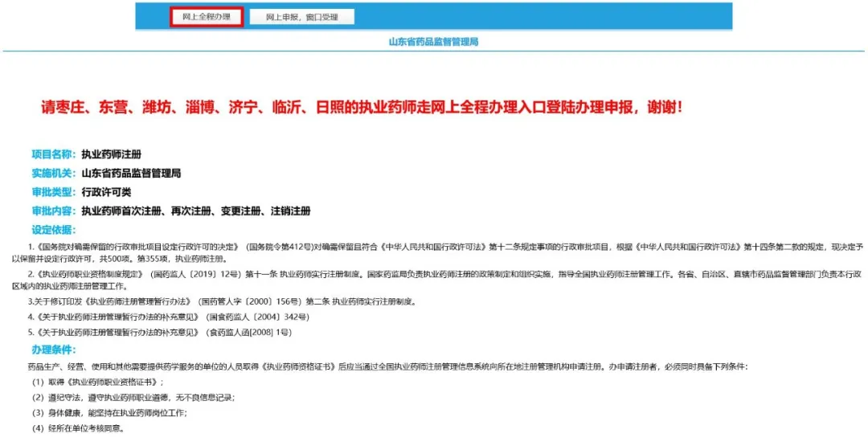Select the 设定依据 heading
Image resolution: width=868 pixels, height=438 pixels.
tap(54, 230)
